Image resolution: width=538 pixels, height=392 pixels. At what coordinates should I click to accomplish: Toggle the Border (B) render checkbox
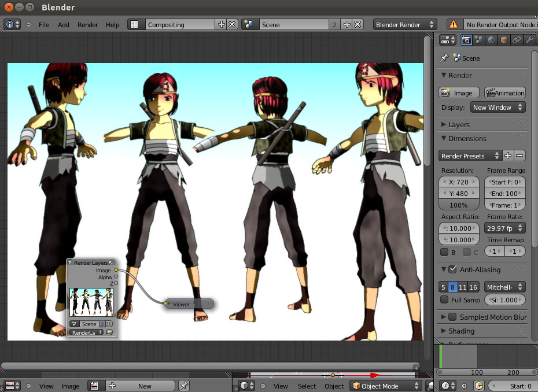444,252
